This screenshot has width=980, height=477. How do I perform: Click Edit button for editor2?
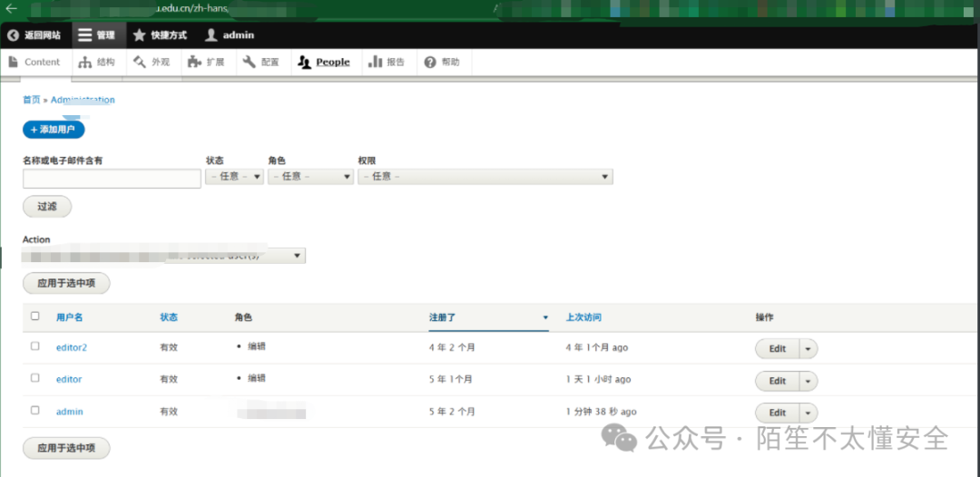(778, 349)
